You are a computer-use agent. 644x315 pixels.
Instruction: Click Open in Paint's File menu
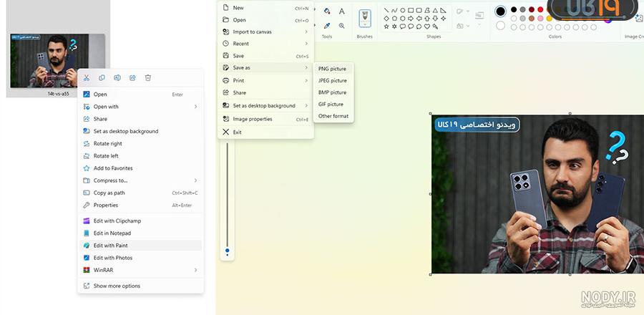tap(265, 20)
